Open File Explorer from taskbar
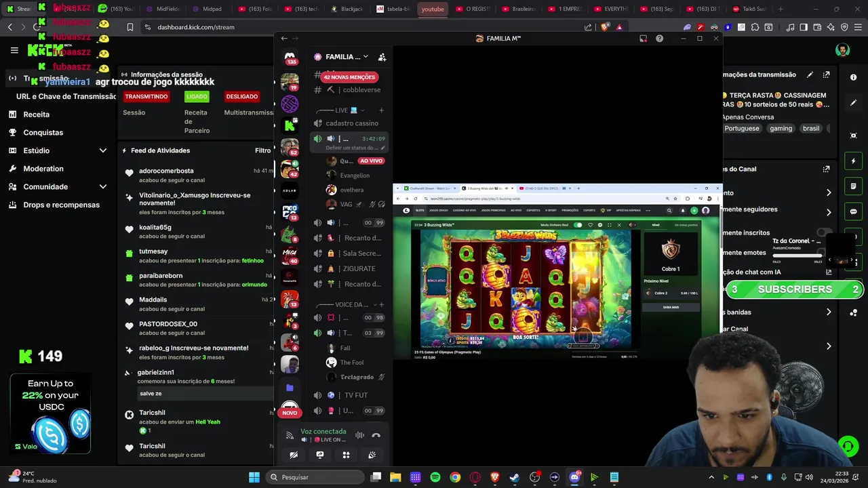 396,477
